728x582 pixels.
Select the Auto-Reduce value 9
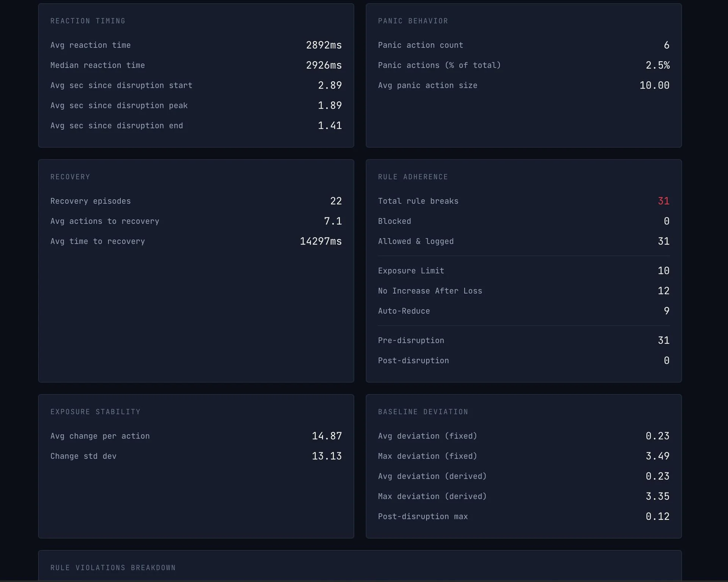tap(667, 311)
